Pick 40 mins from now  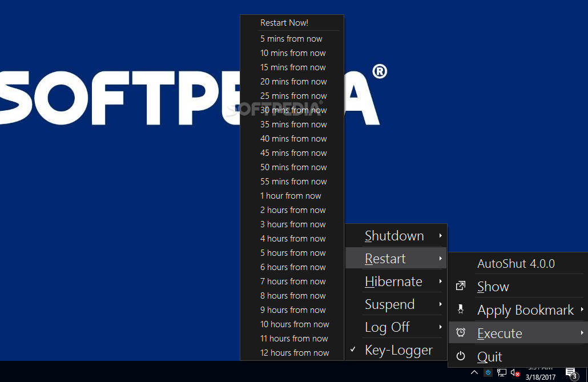click(292, 138)
